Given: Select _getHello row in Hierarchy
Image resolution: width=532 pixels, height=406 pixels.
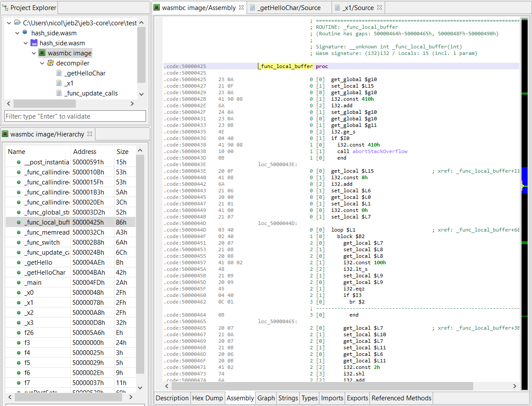Looking at the screenshot, I should click(71, 262).
